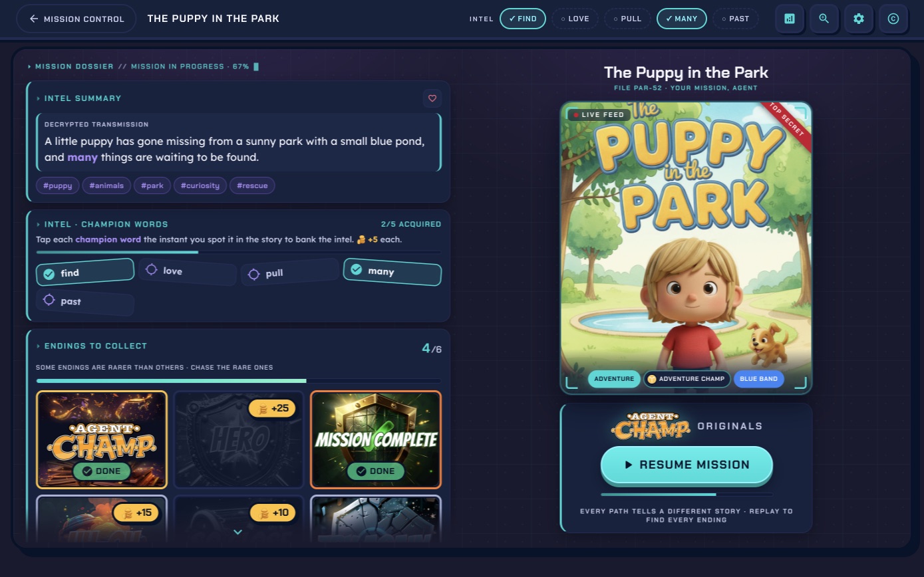
Task: Toggle the PAST intel chip in header
Action: click(x=736, y=19)
